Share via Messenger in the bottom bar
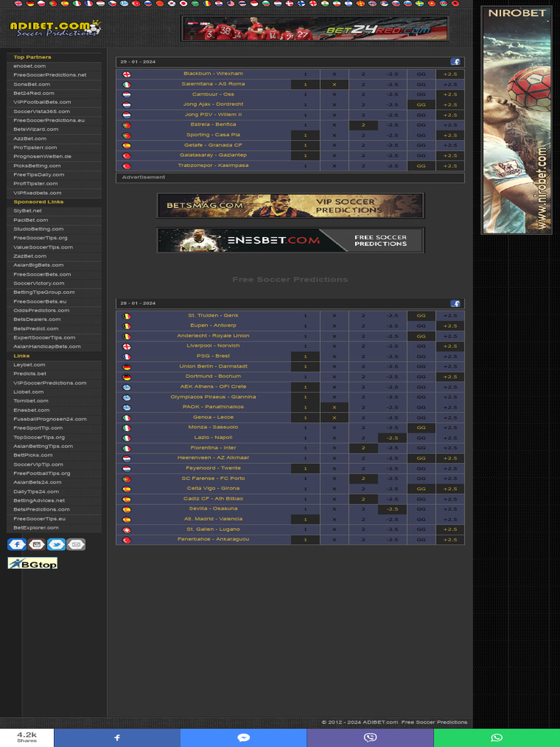The image size is (560, 747). click(244, 738)
